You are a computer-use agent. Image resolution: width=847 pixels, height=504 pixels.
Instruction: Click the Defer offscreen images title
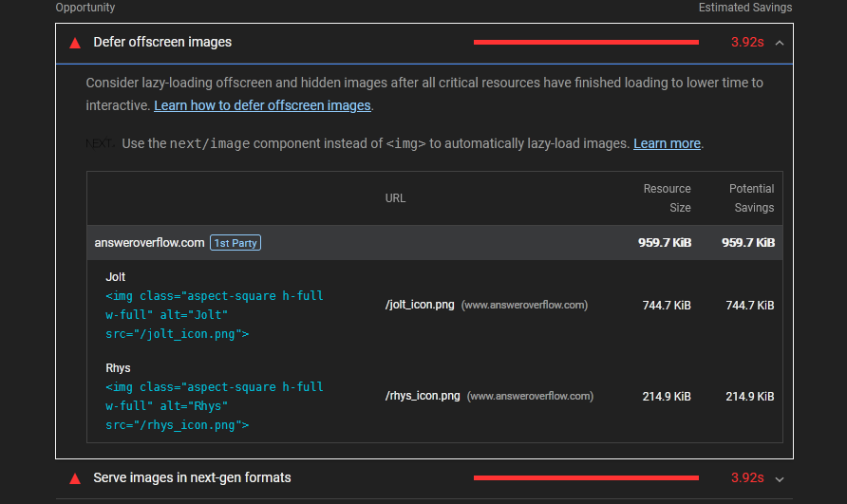pos(162,42)
